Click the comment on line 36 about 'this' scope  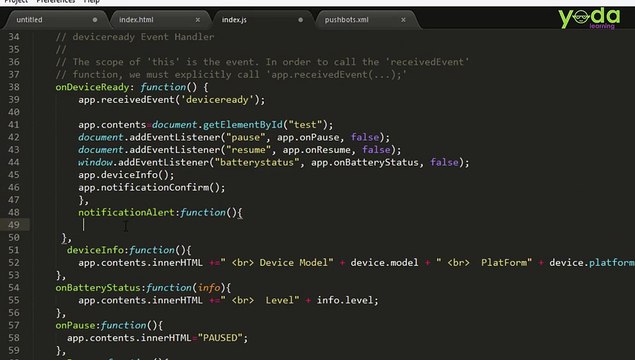pos(262,62)
